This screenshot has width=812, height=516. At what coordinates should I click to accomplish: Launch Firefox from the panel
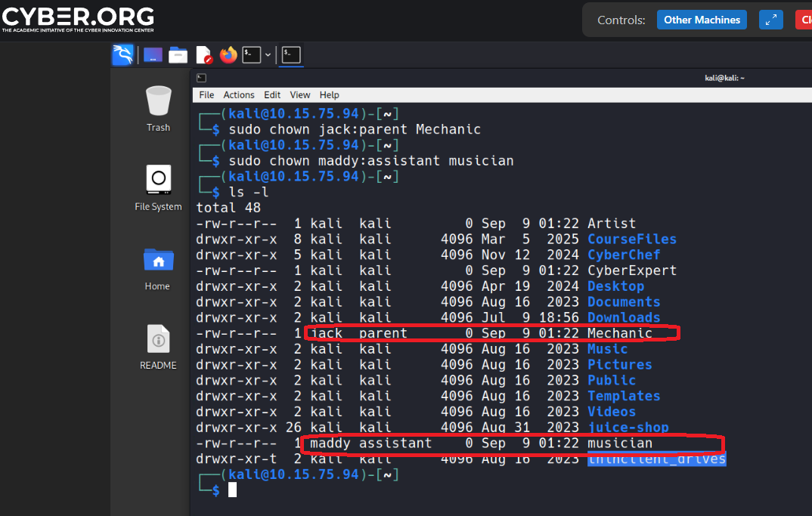tap(228, 55)
